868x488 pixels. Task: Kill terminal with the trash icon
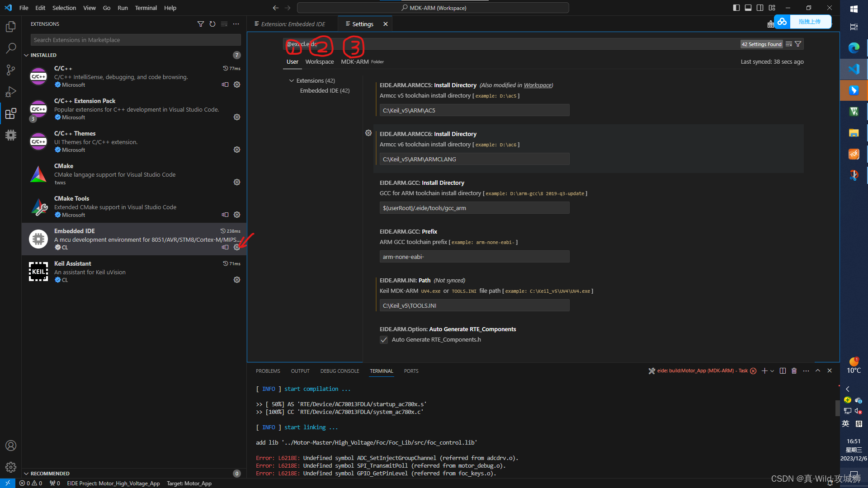pos(794,371)
